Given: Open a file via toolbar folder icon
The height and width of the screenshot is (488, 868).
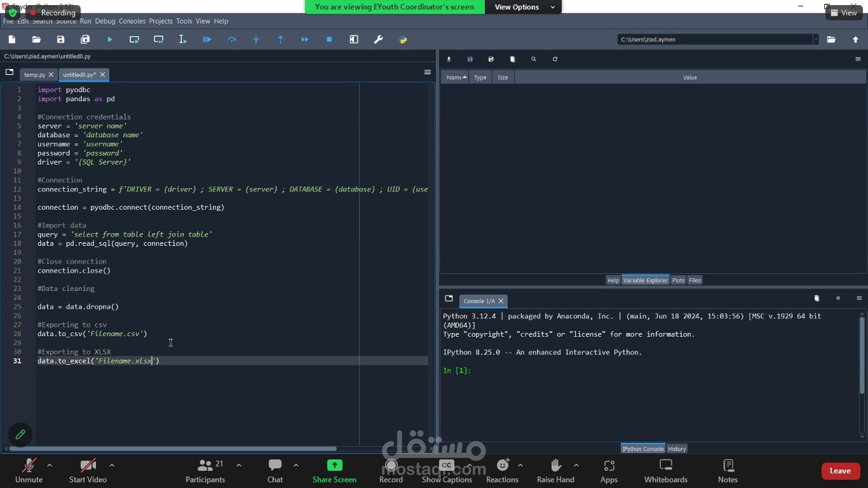Looking at the screenshot, I should point(36,39).
